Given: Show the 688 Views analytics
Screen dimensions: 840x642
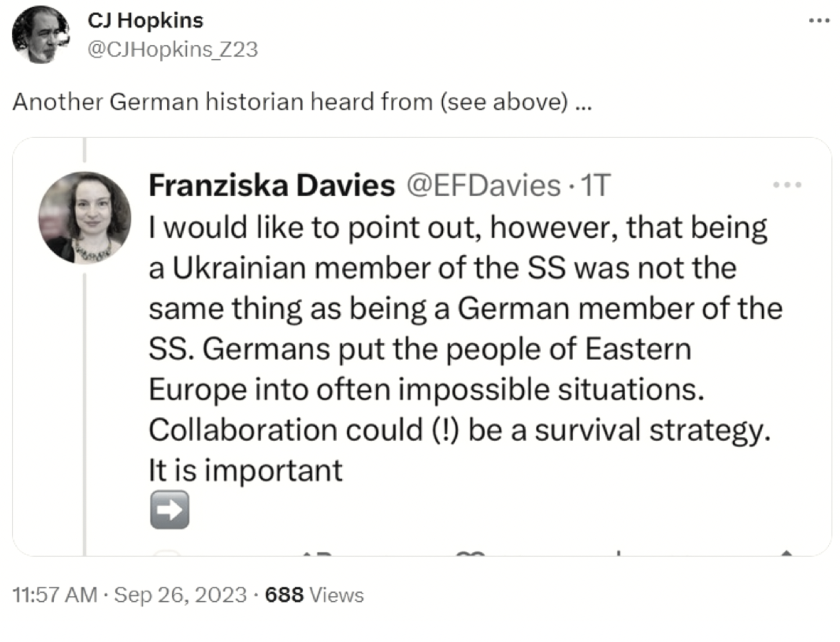Looking at the screenshot, I should [314, 595].
